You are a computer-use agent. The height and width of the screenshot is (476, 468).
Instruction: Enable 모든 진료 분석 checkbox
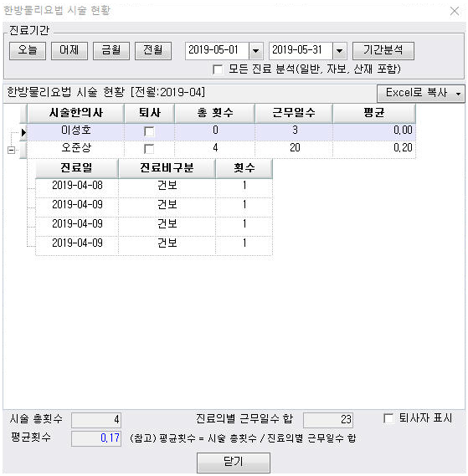(218, 69)
